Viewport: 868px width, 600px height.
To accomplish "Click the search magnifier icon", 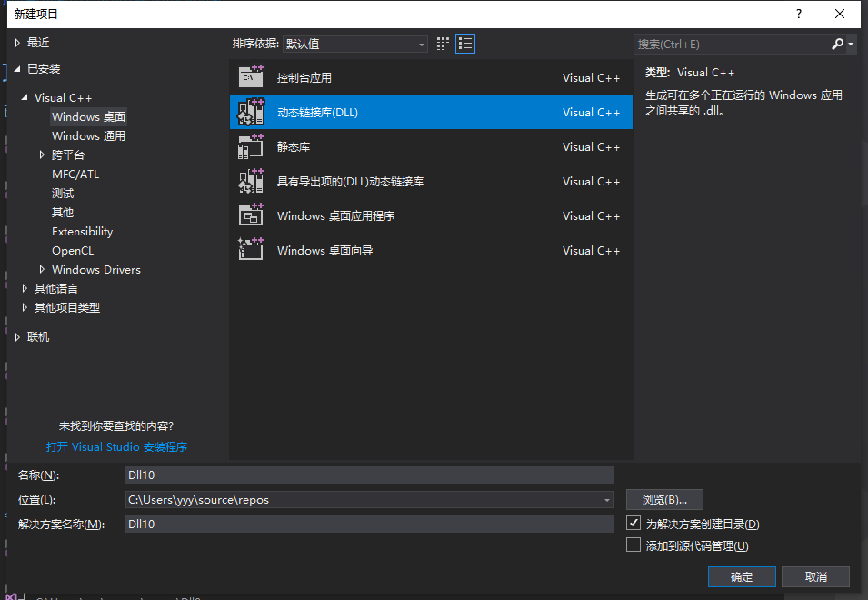I will point(837,44).
